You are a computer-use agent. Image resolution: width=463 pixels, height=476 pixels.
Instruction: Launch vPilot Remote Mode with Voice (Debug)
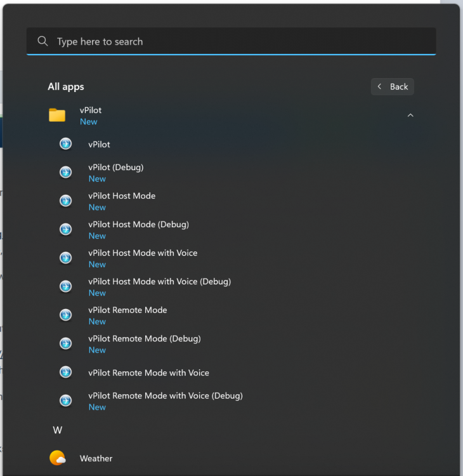click(165, 395)
